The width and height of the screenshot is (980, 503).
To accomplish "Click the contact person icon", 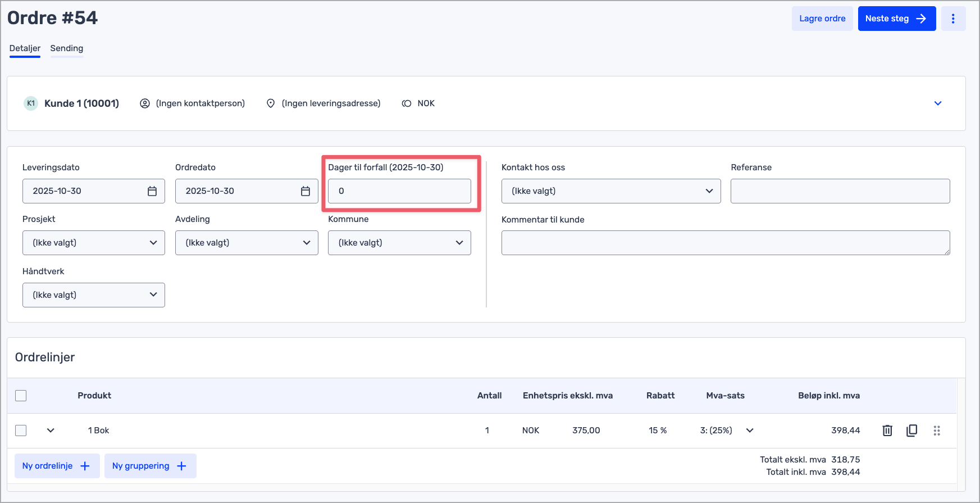I will tap(145, 103).
